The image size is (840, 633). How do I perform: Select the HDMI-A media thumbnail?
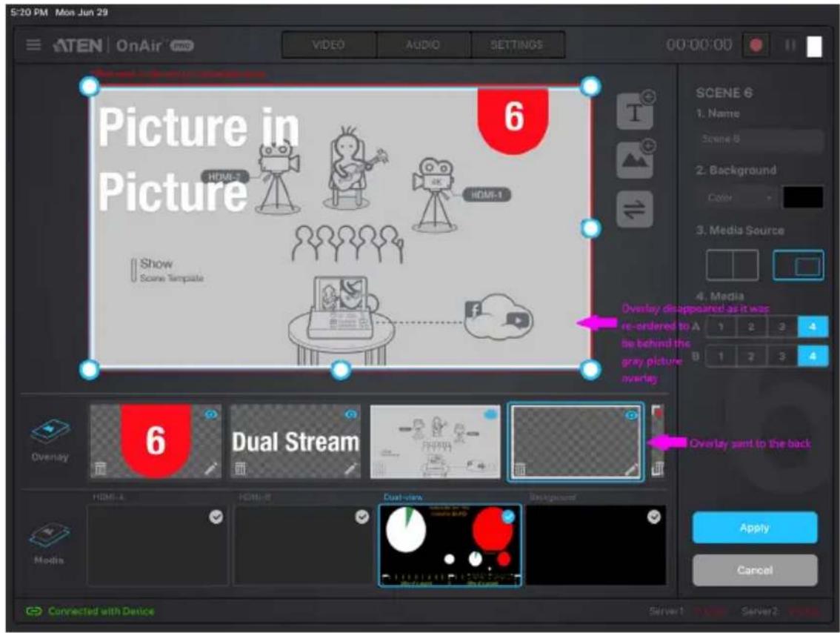[x=158, y=545]
